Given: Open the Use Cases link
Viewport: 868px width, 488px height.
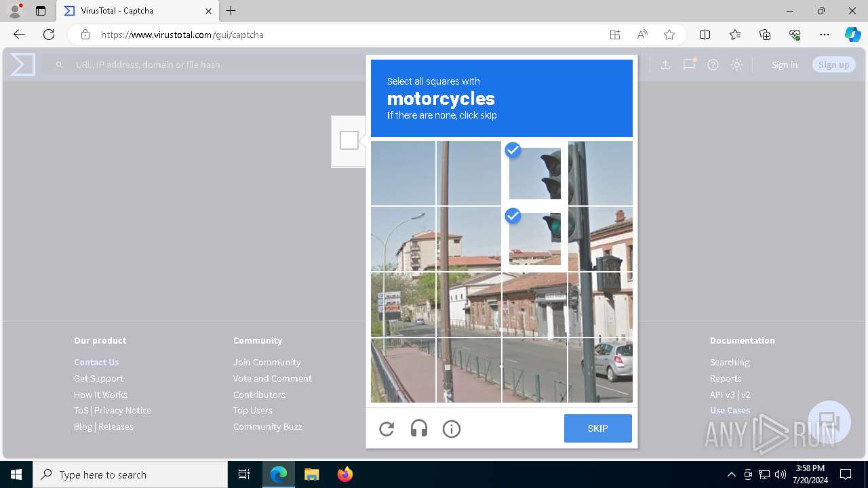Looking at the screenshot, I should point(730,410).
